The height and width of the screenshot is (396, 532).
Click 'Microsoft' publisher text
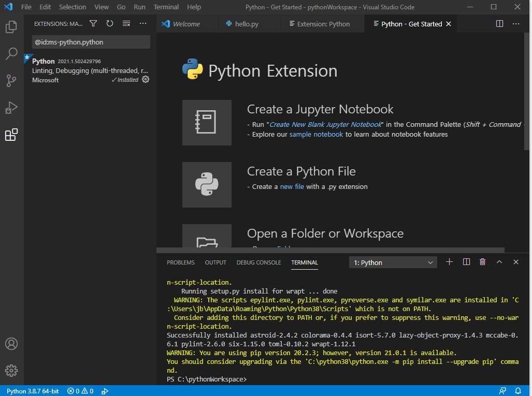tap(46, 80)
